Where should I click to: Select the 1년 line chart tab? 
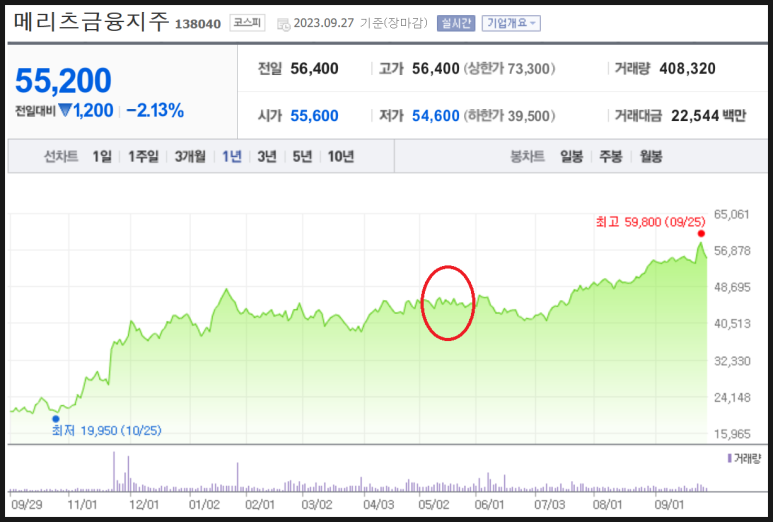coord(232,157)
